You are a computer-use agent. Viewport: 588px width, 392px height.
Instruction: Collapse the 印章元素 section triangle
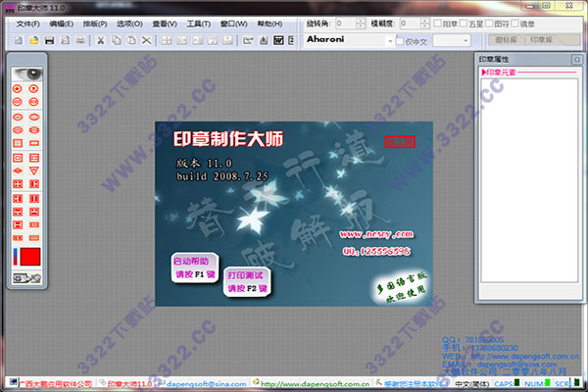[x=484, y=72]
